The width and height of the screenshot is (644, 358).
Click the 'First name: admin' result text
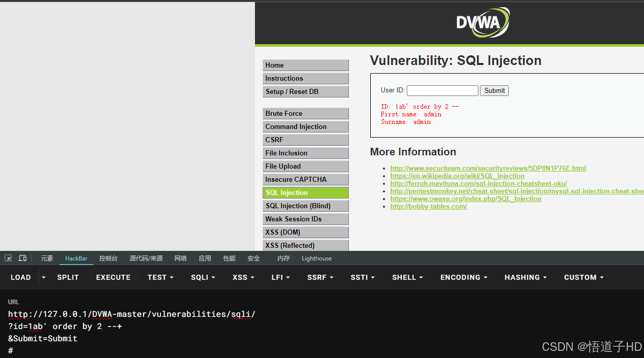click(x=411, y=114)
